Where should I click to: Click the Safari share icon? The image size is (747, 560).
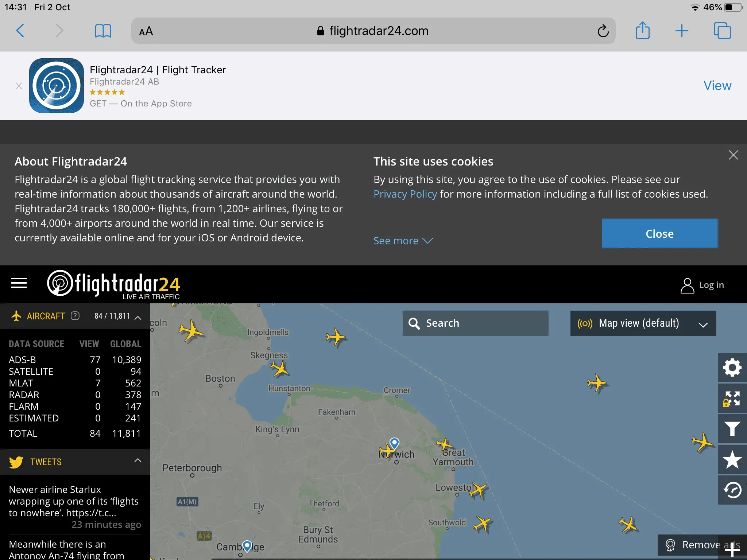click(642, 31)
